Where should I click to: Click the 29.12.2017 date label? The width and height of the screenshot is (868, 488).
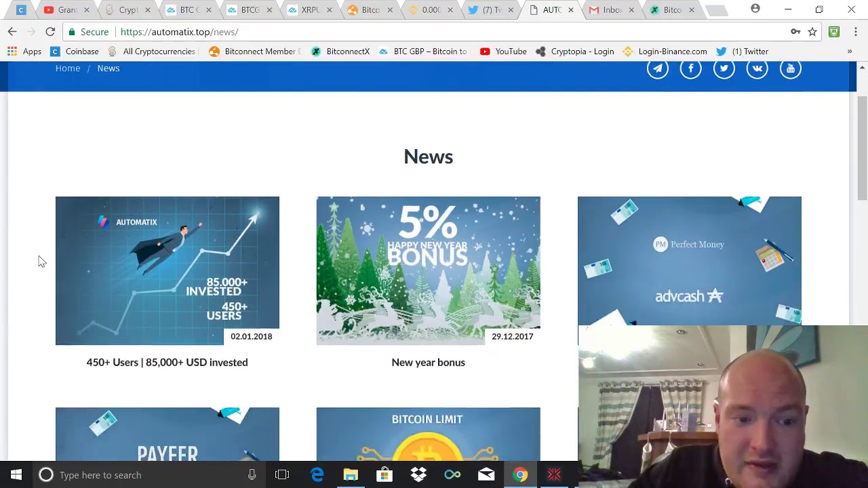pos(512,336)
